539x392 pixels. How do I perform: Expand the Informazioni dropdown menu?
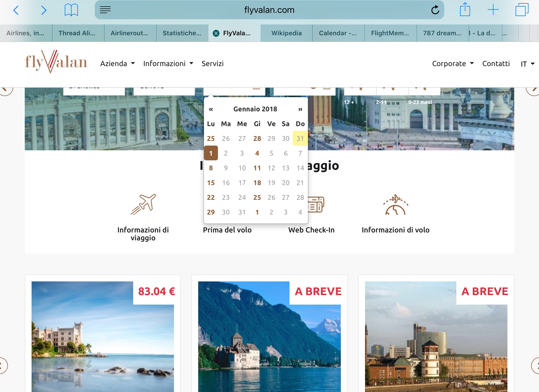[168, 63]
